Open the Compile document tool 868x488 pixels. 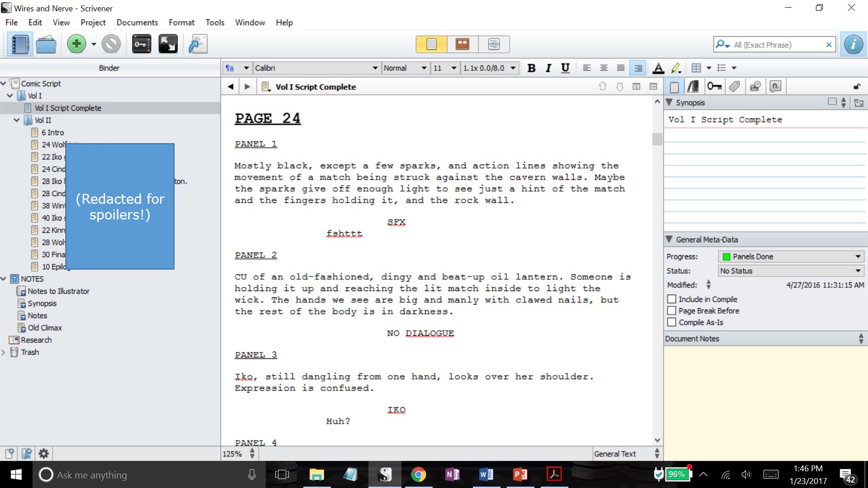point(197,44)
